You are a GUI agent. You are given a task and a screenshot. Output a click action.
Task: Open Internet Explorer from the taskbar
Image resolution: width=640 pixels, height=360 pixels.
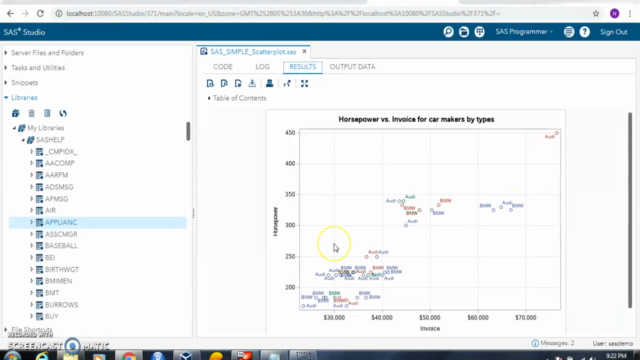point(42,356)
